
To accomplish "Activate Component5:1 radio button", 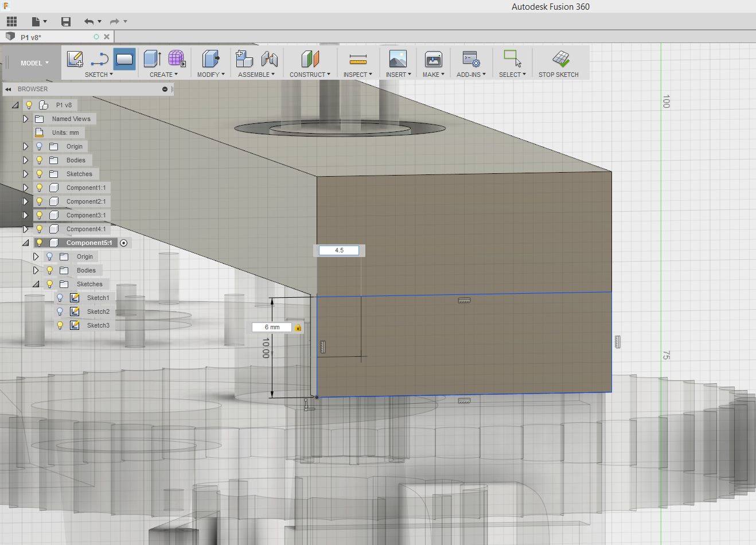I will click(x=124, y=243).
